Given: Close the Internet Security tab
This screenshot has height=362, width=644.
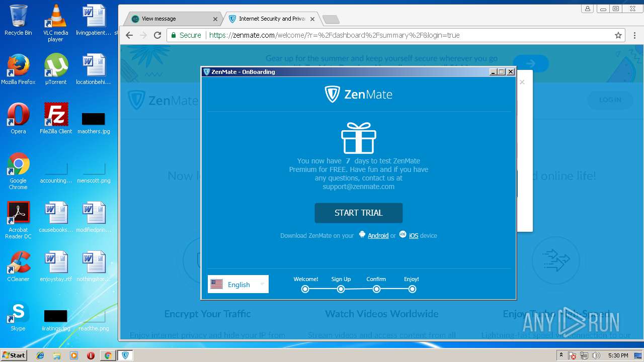Looking at the screenshot, I should coord(312,19).
